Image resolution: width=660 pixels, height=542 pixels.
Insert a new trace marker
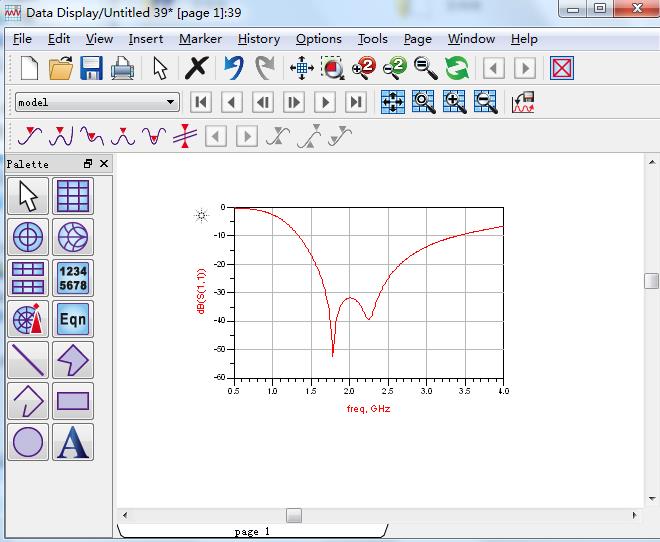29,136
